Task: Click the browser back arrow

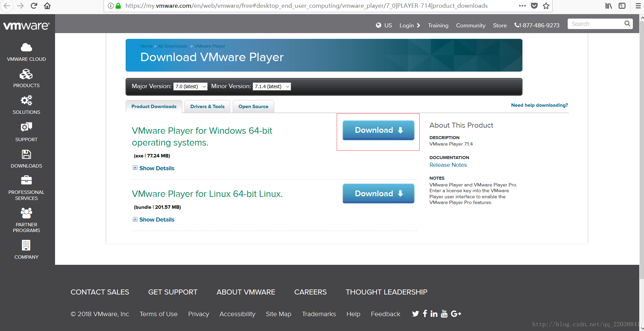Action: point(7,6)
